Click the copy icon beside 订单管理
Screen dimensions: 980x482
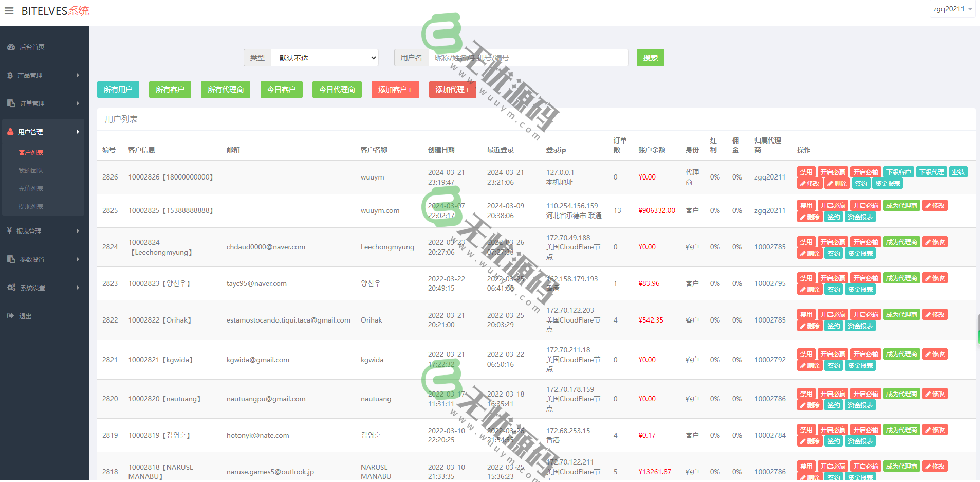(11, 103)
